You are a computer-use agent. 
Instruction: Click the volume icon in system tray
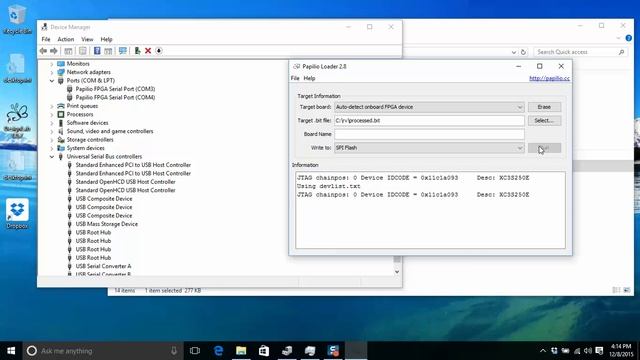point(588,351)
